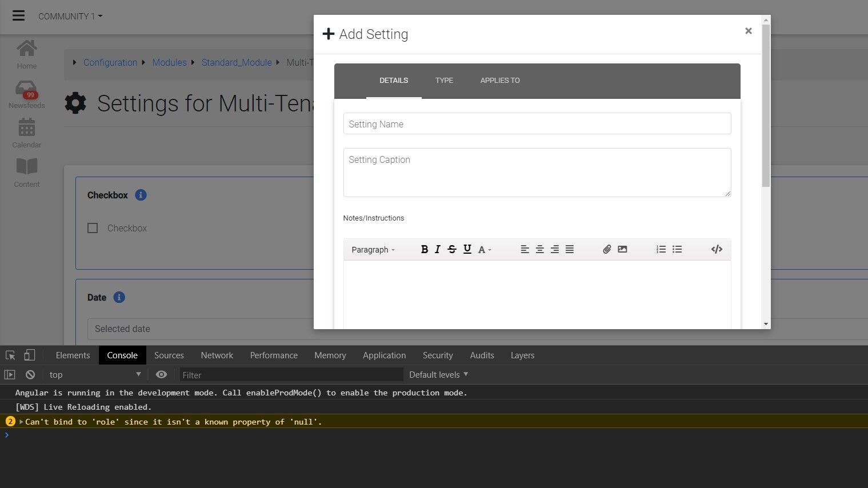
Task: Open the text color dropdown
Action: [485, 250]
